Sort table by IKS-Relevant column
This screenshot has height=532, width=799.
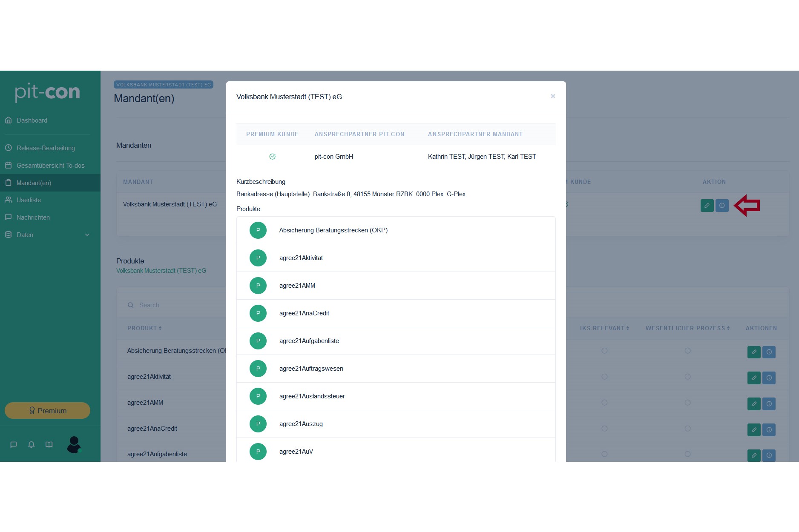click(604, 328)
